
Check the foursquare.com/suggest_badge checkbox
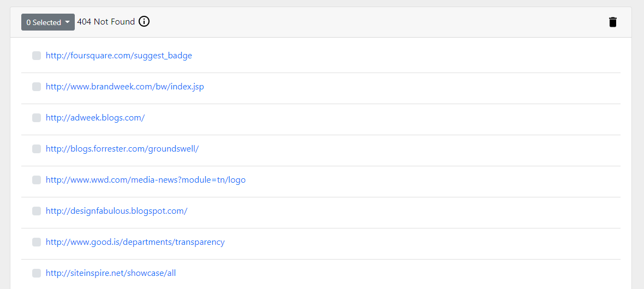(37, 56)
